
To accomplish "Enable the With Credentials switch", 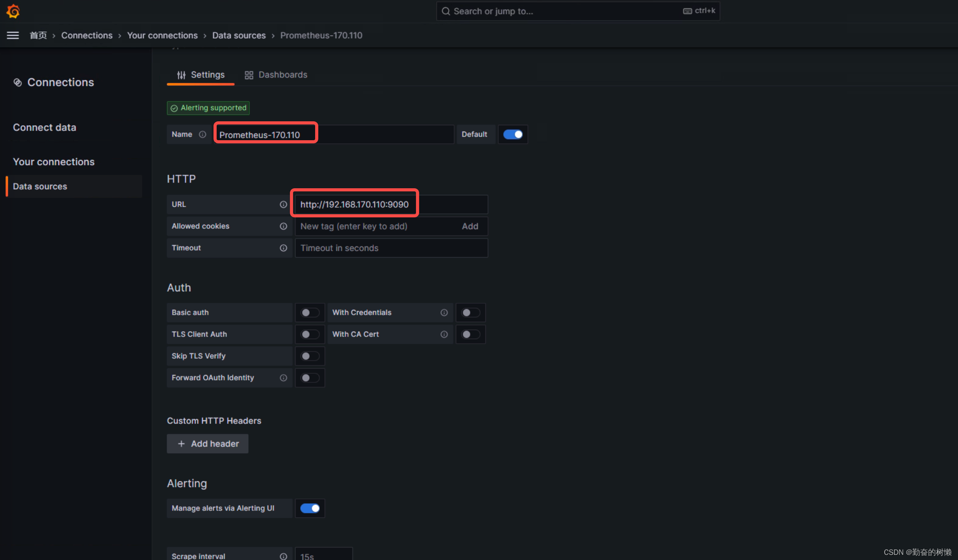I will pos(470,313).
